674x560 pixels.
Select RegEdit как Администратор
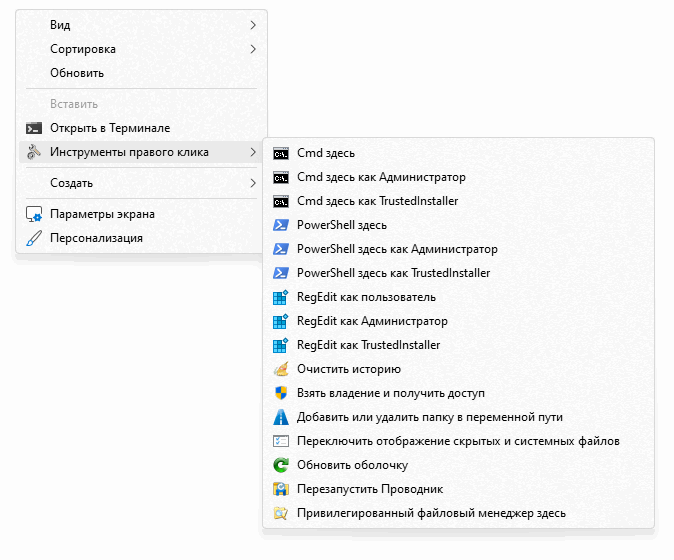pos(458,321)
